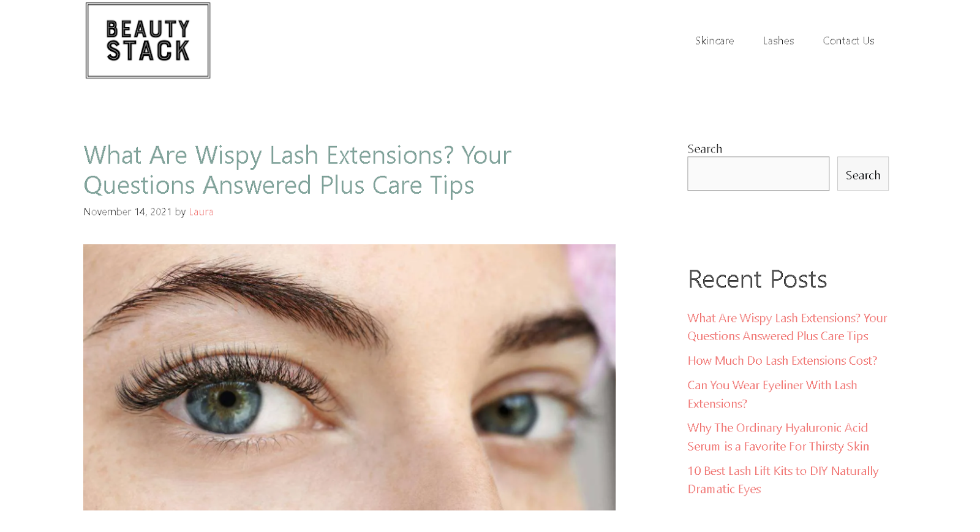Open The Ordinary Hyaluronic Acid Serum post
Image resolution: width=980 pixels, height=532 pixels.
[x=778, y=437]
